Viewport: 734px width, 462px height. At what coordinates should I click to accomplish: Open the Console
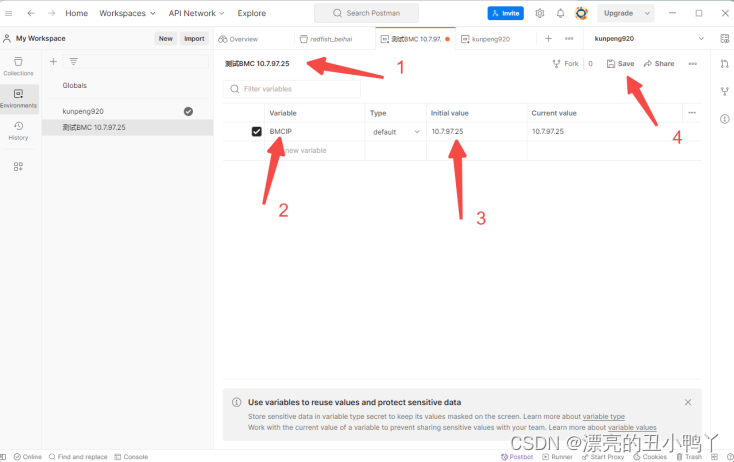[x=132, y=457]
